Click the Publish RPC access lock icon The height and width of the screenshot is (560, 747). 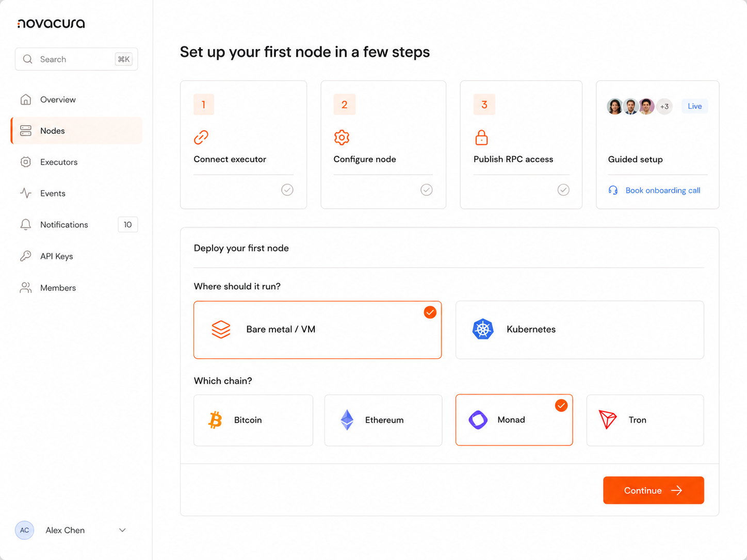pyautogui.click(x=481, y=137)
